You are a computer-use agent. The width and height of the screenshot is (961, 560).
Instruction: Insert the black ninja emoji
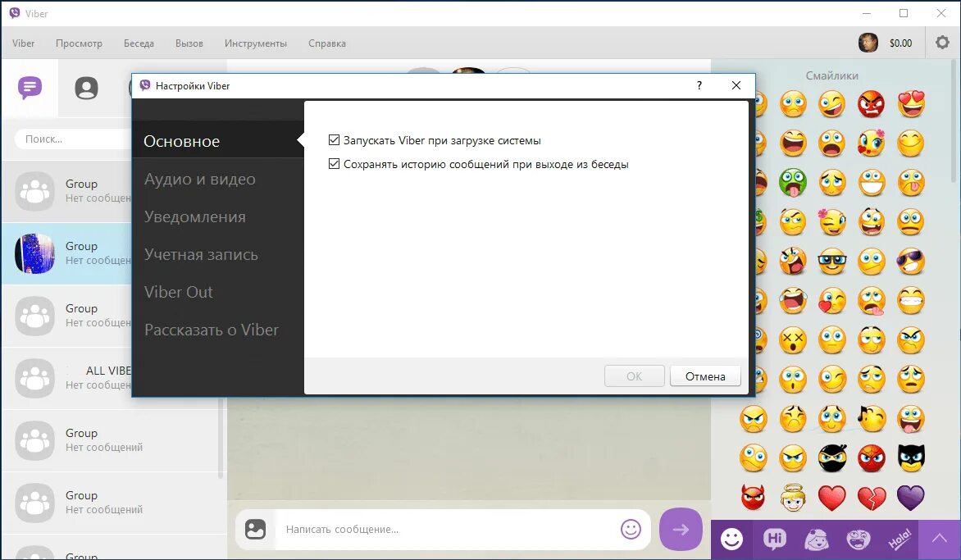click(831, 458)
